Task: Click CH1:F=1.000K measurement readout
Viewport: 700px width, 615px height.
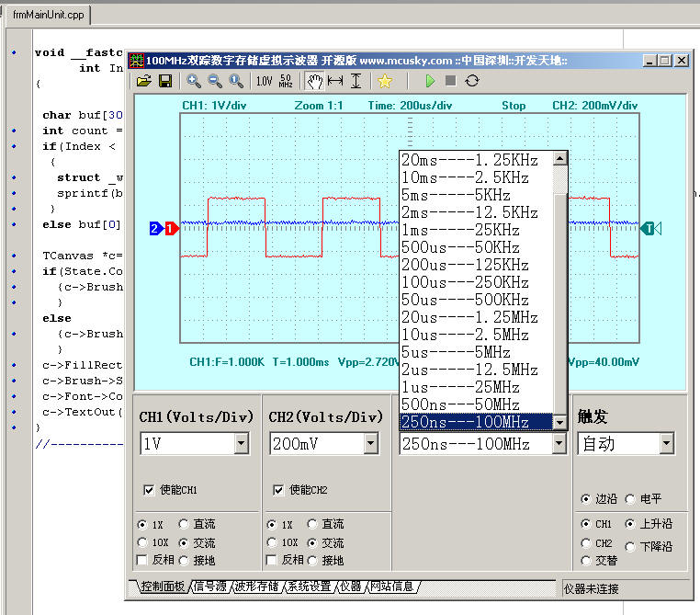Action: [x=227, y=362]
